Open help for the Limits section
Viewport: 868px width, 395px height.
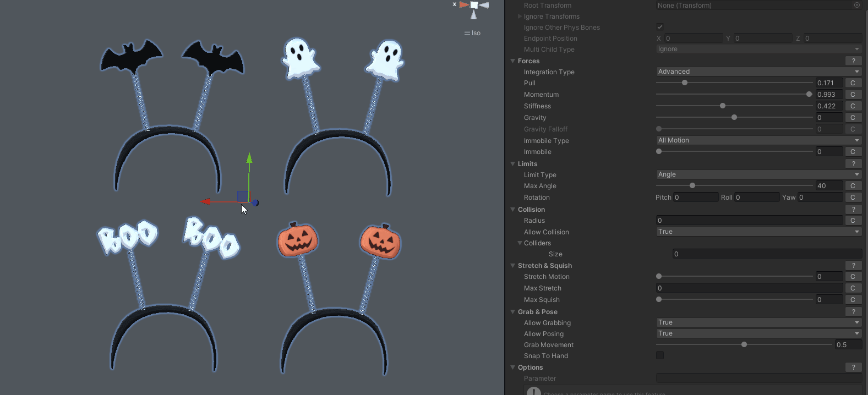[x=853, y=164]
